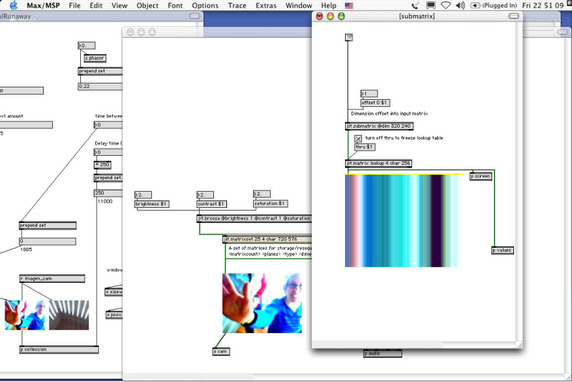Click the 'Dimension offset into input matrix' comment
572x382 pixels.
pyautogui.click(x=389, y=113)
